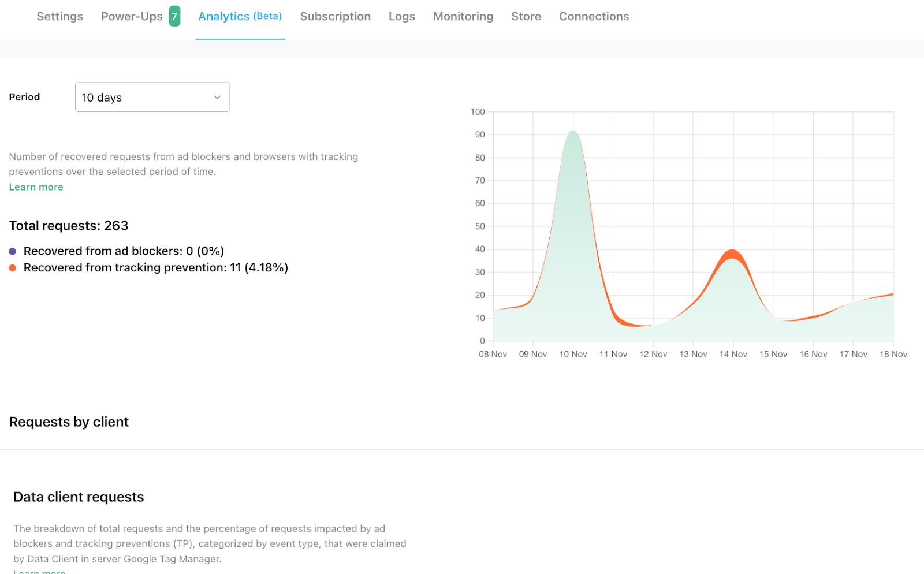Viewport: 924px width, 574px height.
Task: Open the Settings tab
Action: [59, 16]
